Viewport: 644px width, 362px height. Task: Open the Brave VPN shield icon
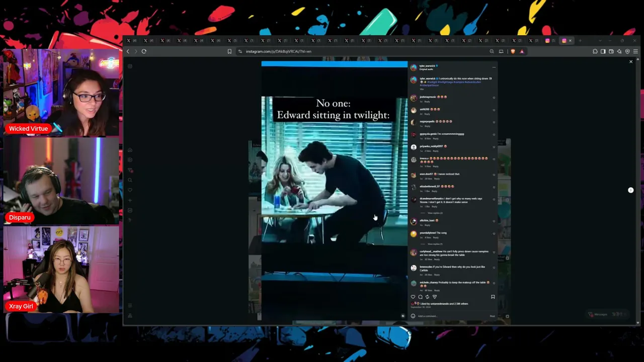point(627,51)
